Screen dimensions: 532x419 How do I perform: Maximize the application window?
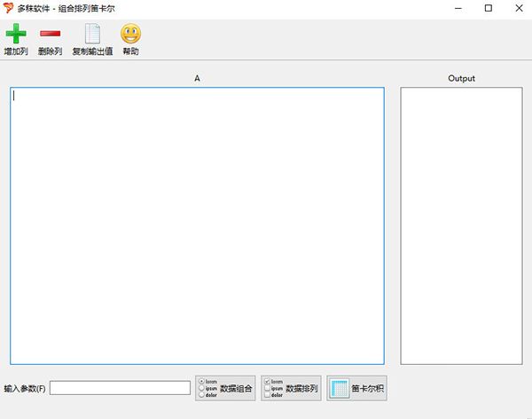pyautogui.click(x=488, y=8)
